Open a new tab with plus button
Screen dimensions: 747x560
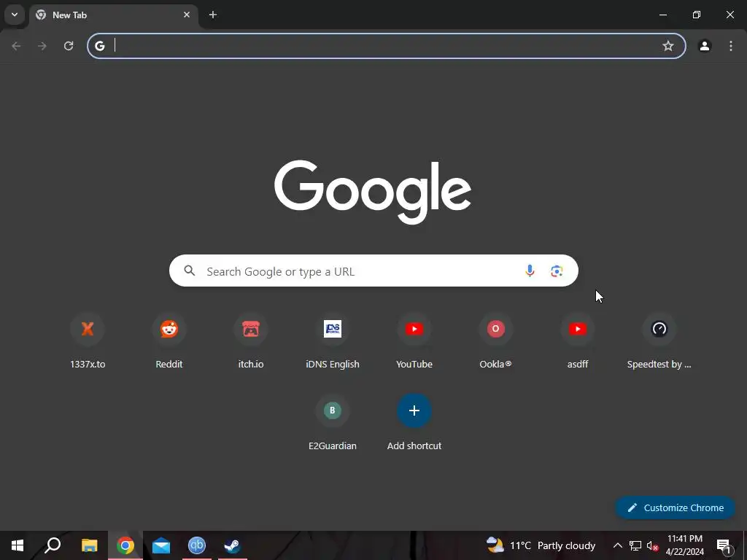213,15
